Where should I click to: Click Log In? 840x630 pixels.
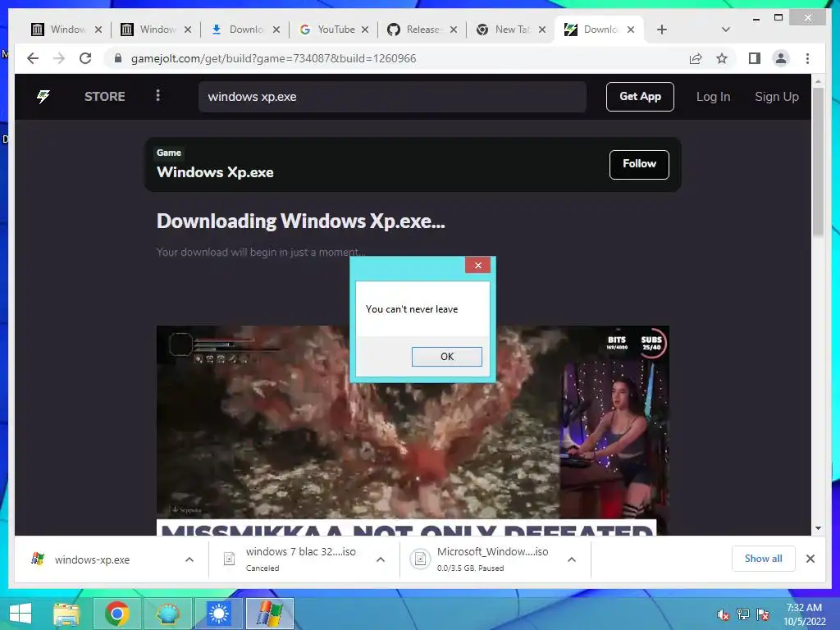713,97
